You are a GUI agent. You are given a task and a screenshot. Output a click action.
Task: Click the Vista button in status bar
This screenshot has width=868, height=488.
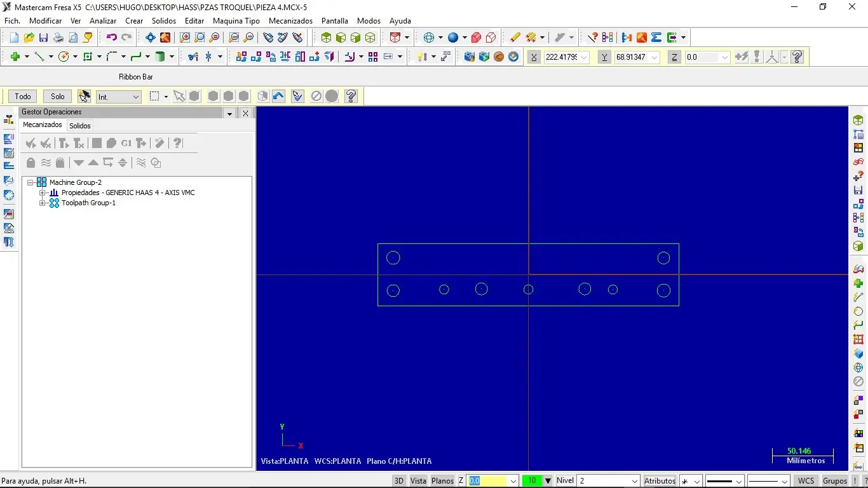(418, 480)
